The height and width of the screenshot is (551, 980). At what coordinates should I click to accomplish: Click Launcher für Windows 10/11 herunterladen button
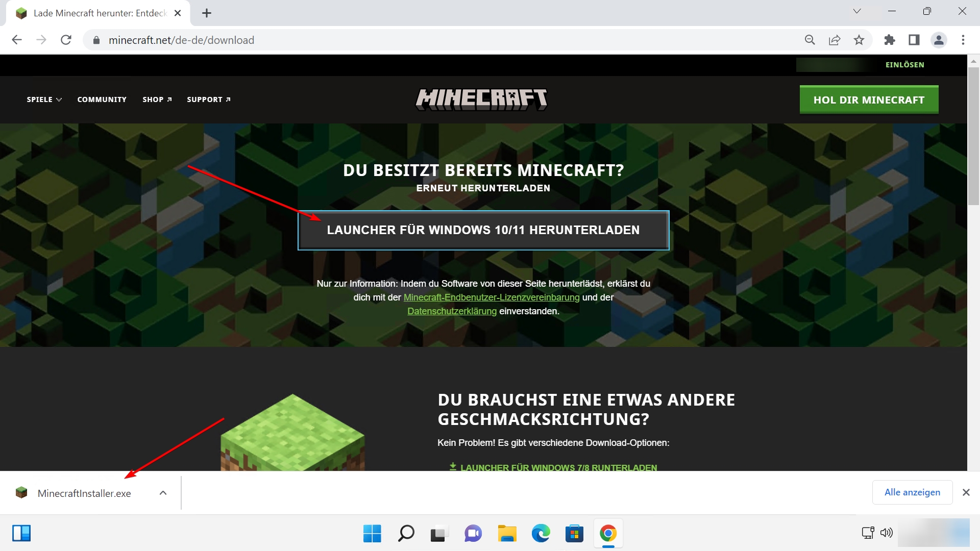(x=483, y=230)
